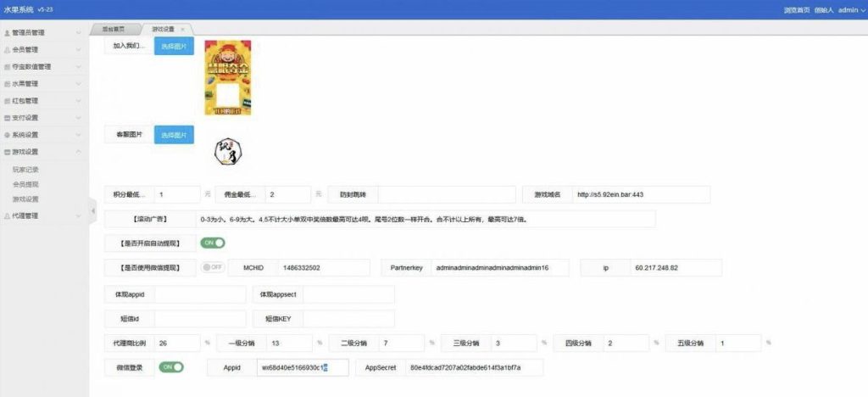Open the admin user dropdown
868x397 pixels.
click(x=848, y=10)
